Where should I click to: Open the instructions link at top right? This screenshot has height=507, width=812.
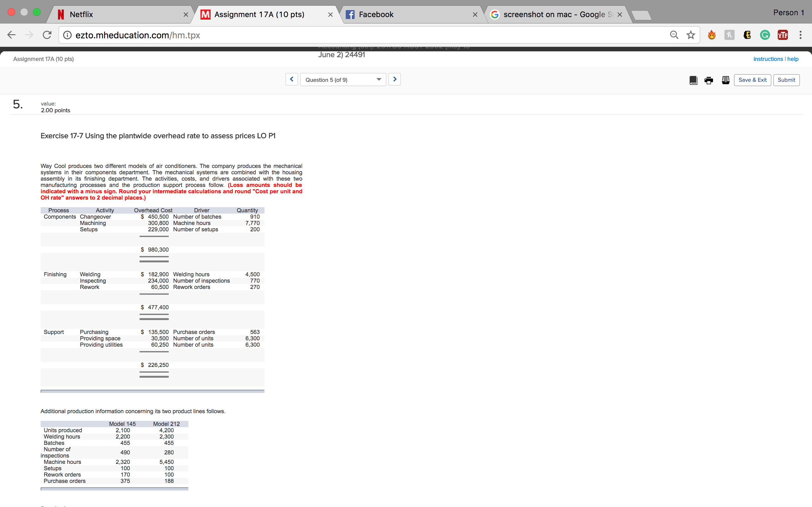pyautogui.click(x=768, y=59)
